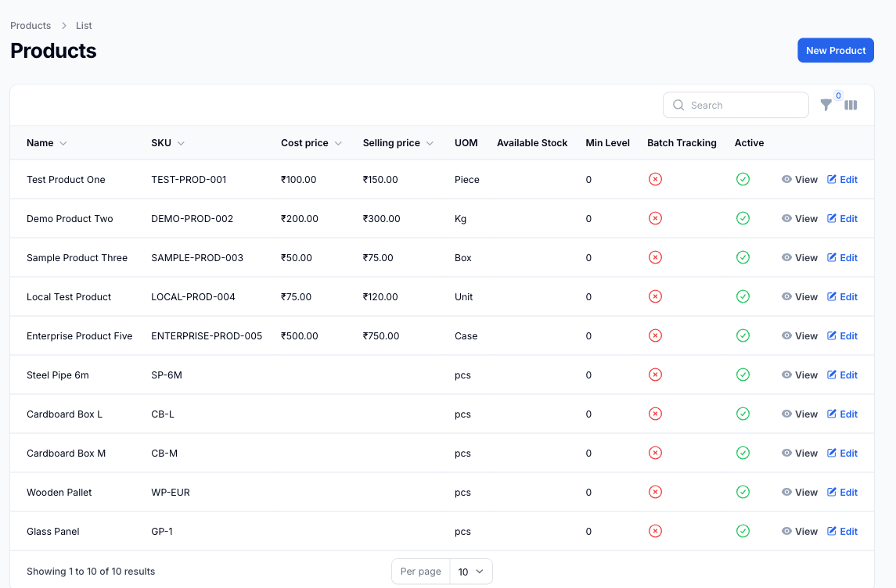Focus the Search input field
Screen dimensions: 896x588
(736, 105)
